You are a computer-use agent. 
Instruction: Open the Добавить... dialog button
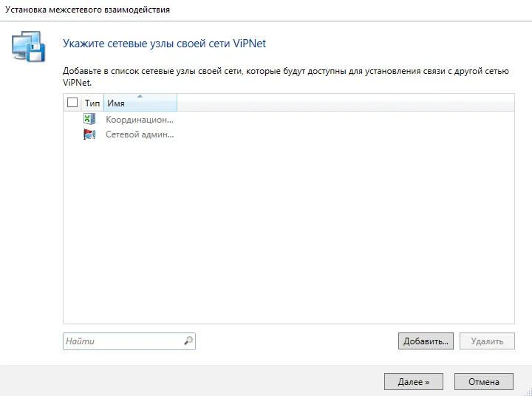click(x=426, y=341)
